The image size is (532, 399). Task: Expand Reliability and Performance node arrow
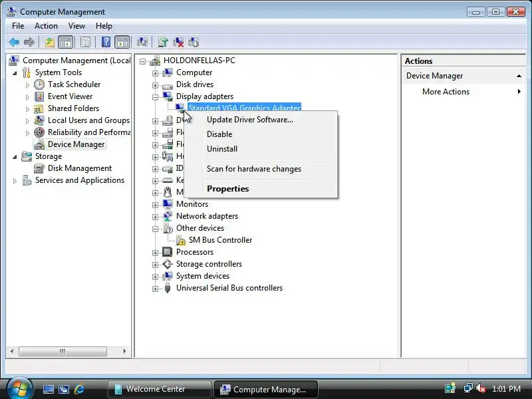pos(27,133)
